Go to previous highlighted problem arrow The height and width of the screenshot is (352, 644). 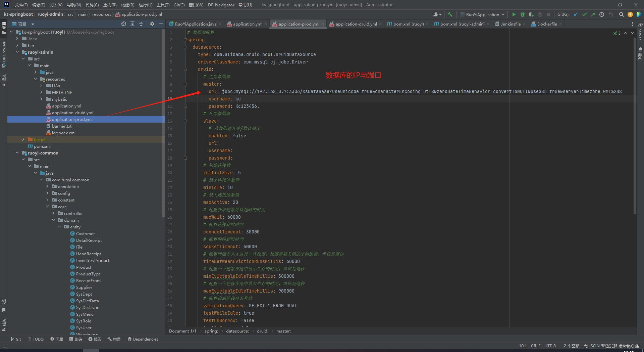click(x=626, y=33)
